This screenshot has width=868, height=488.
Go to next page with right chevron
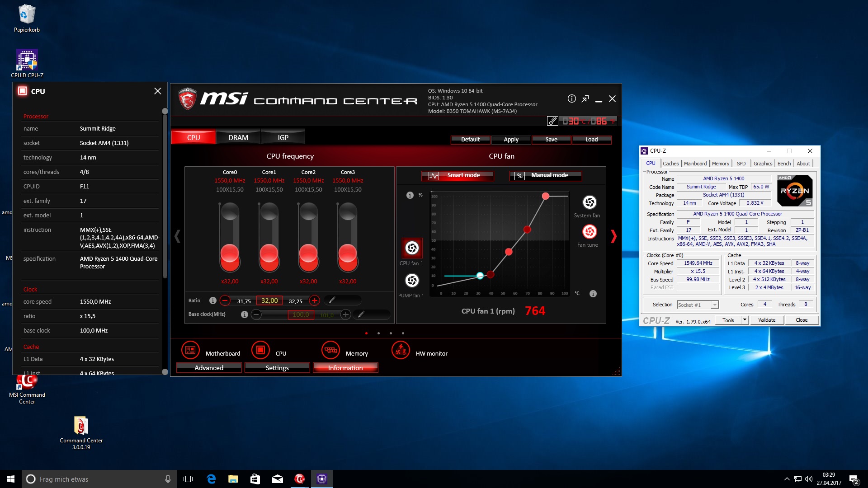(x=613, y=236)
